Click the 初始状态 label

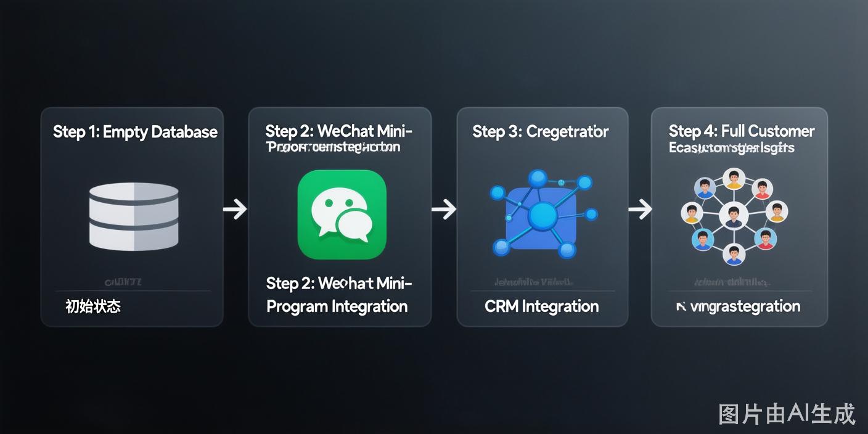[93, 306]
